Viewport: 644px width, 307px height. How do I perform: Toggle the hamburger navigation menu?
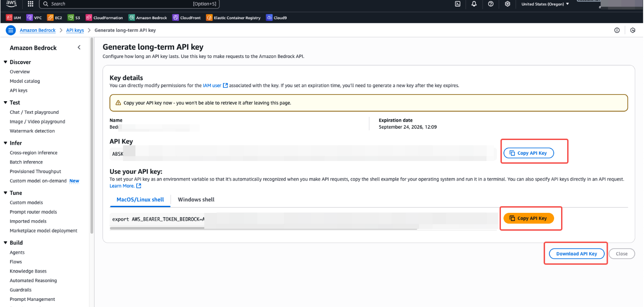pyautogui.click(x=11, y=31)
